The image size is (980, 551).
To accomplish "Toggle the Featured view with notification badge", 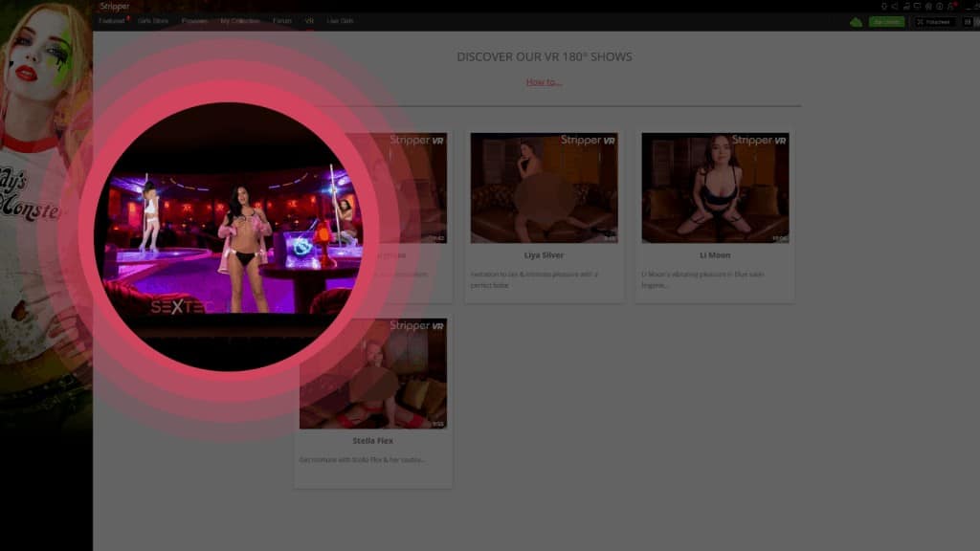I will pos(112,20).
